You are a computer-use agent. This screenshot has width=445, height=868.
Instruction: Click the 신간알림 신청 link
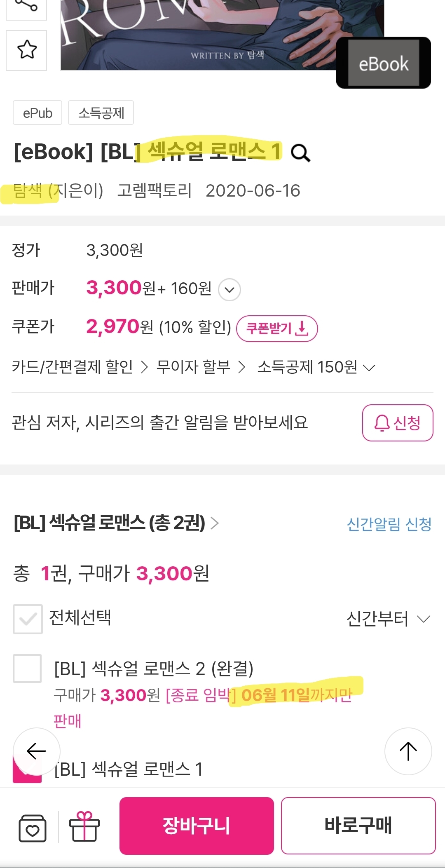(389, 524)
